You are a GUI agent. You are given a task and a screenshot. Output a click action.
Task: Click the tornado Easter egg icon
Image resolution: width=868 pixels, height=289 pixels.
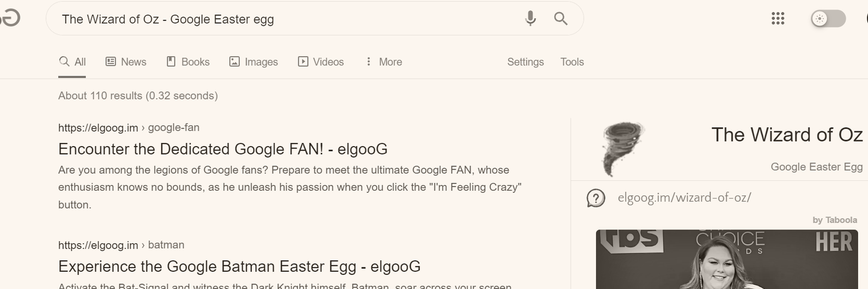[x=623, y=149]
